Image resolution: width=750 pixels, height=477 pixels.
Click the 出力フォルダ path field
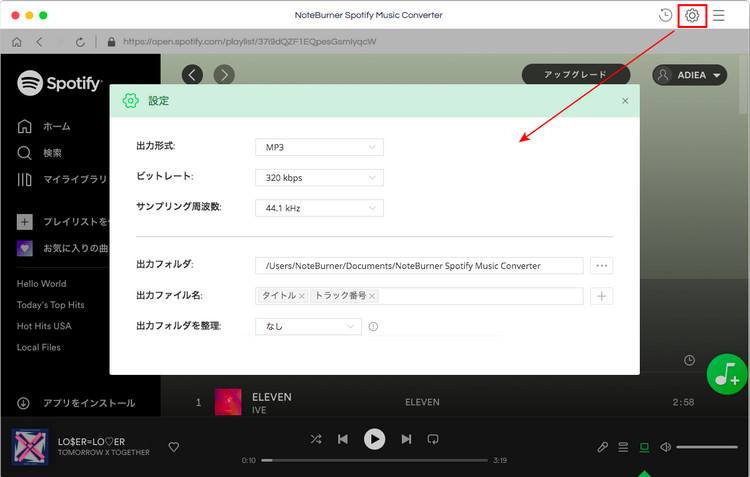coord(419,266)
